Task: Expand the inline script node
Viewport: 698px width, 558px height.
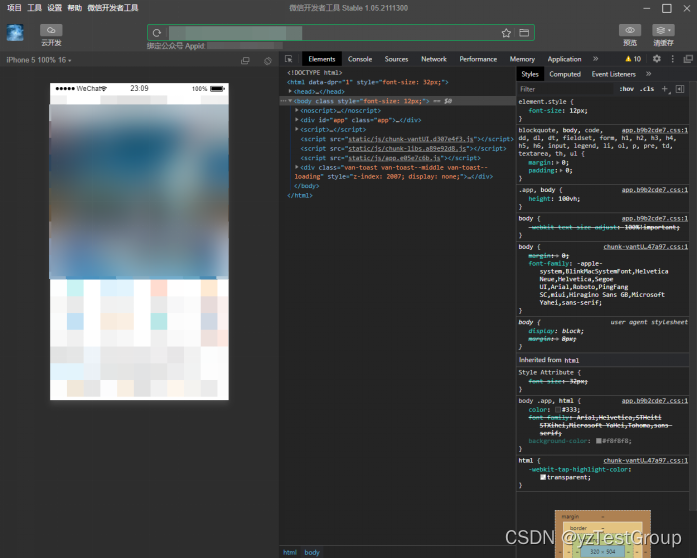Action: (297, 129)
